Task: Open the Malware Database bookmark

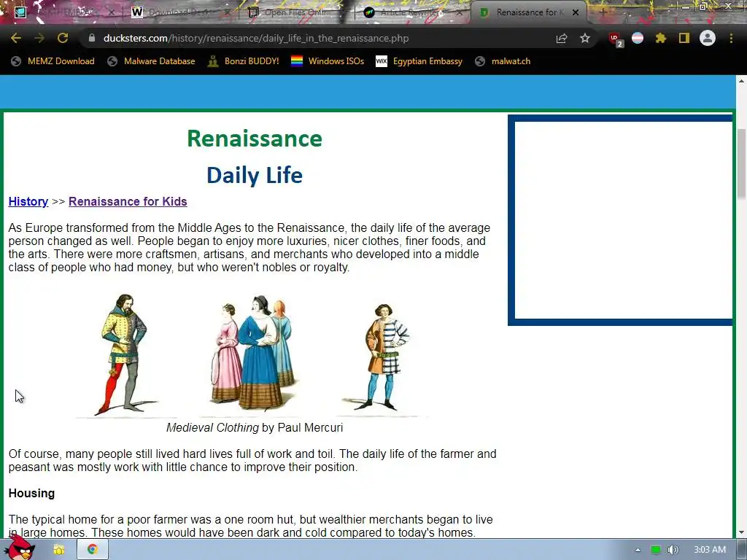Action: (151, 61)
